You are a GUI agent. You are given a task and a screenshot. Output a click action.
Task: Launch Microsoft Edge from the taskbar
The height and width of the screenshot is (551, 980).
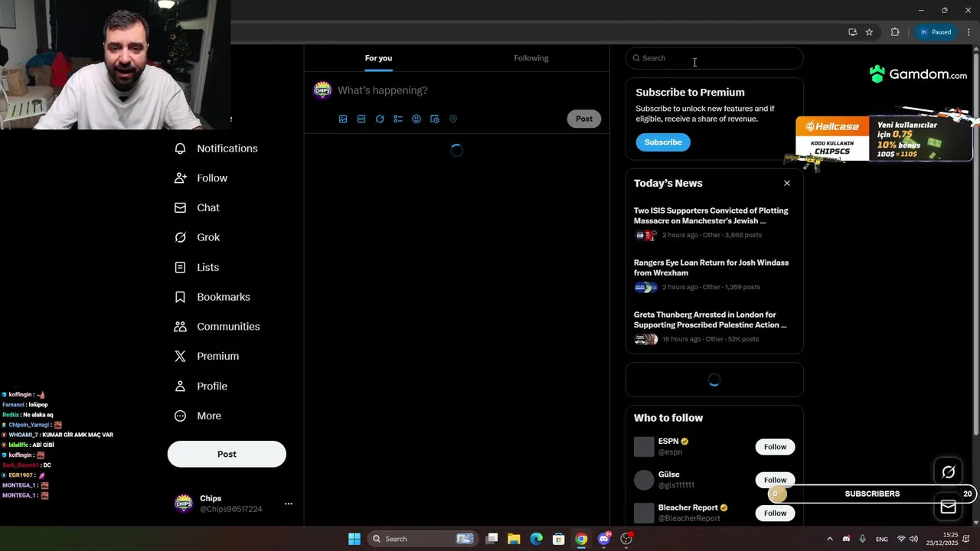pos(537,539)
